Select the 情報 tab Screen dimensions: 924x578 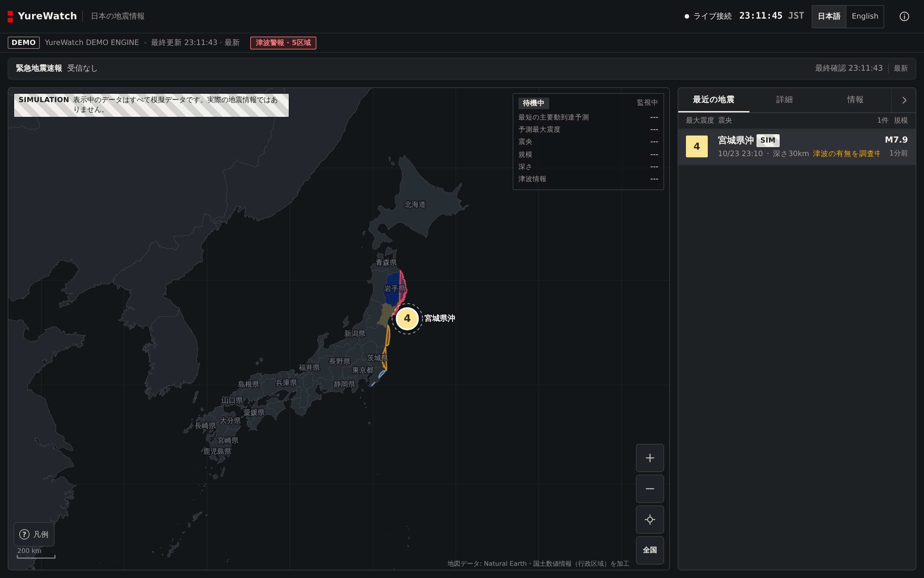coord(855,100)
